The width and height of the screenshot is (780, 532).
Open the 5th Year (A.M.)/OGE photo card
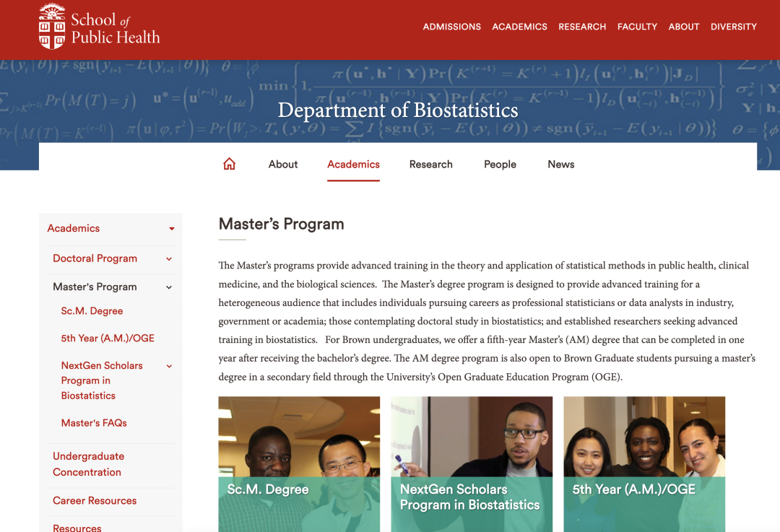(x=644, y=464)
